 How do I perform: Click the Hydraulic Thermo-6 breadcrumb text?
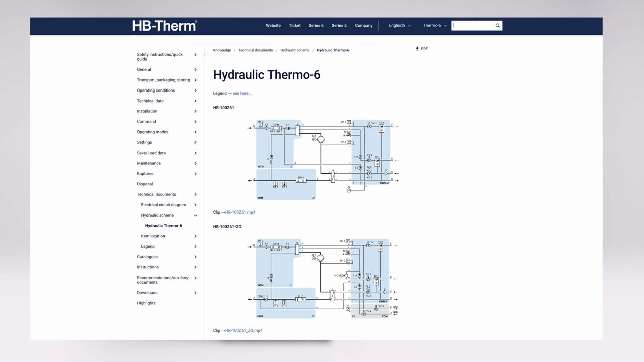pyautogui.click(x=333, y=50)
